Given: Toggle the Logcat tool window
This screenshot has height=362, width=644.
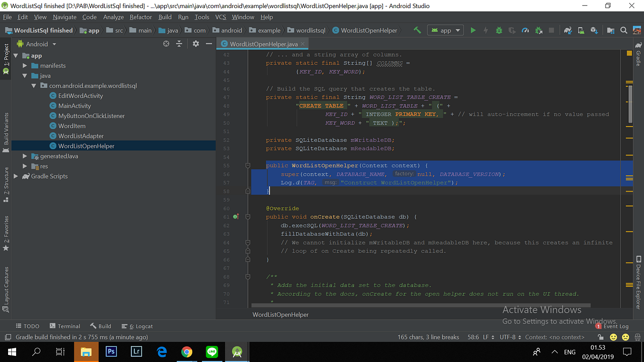Looking at the screenshot, I should (x=137, y=326).
